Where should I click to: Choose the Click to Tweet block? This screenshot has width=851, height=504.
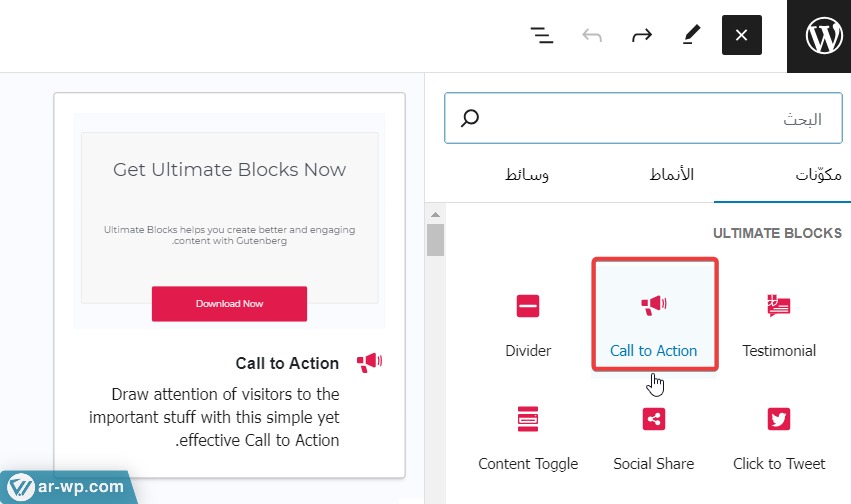[x=779, y=420]
